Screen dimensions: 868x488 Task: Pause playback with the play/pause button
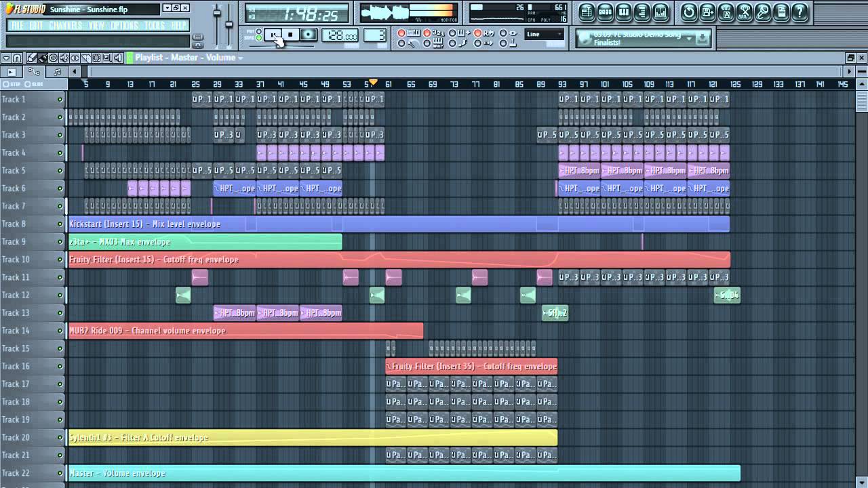pyautogui.click(x=273, y=35)
